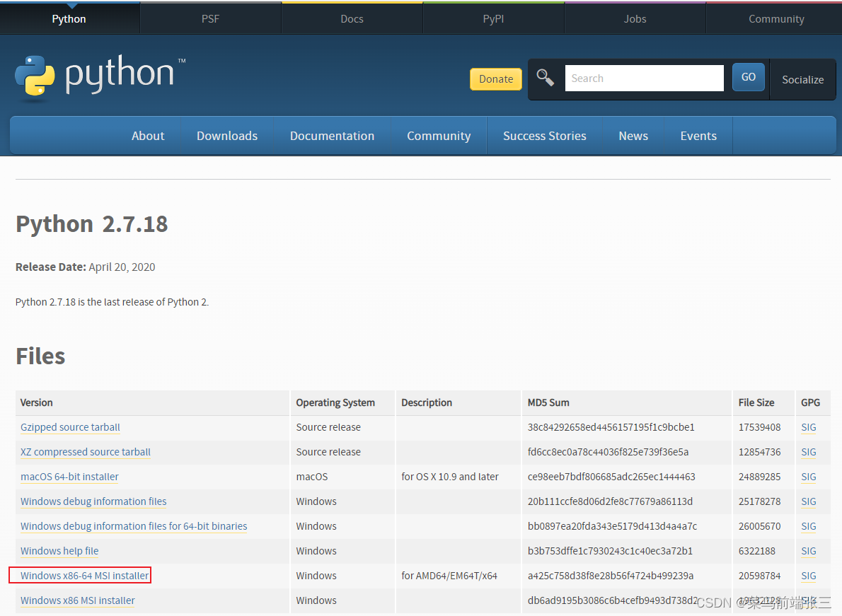Switch to the PyPI top tab
The width and height of the screenshot is (842, 616).
coord(493,19)
